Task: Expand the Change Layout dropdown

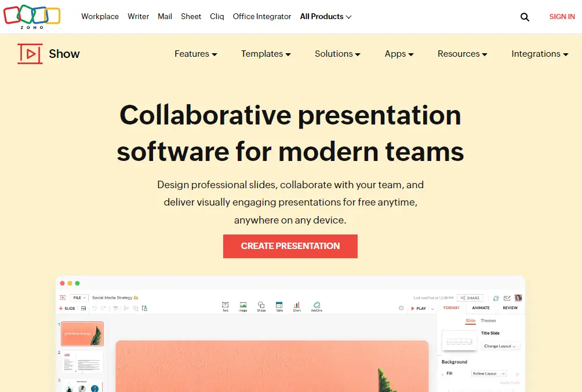Action: pyautogui.click(x=500, y=346)
